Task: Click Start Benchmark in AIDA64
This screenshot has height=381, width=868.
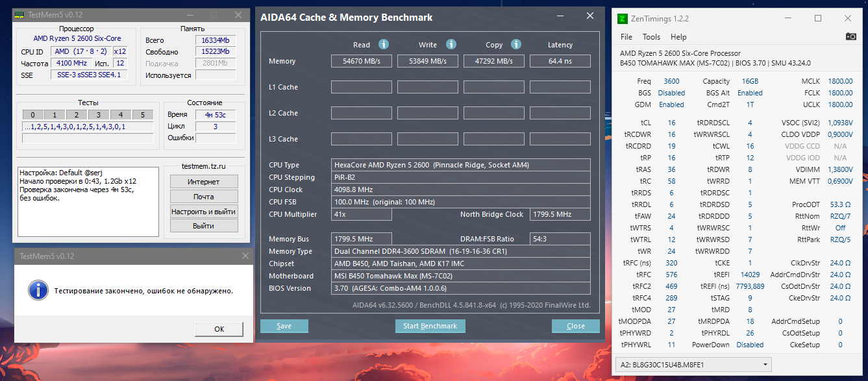Action: (x=430, y=326)
